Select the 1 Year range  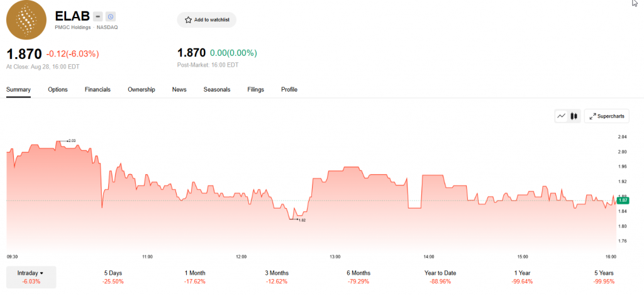click(x=522, y=277)
